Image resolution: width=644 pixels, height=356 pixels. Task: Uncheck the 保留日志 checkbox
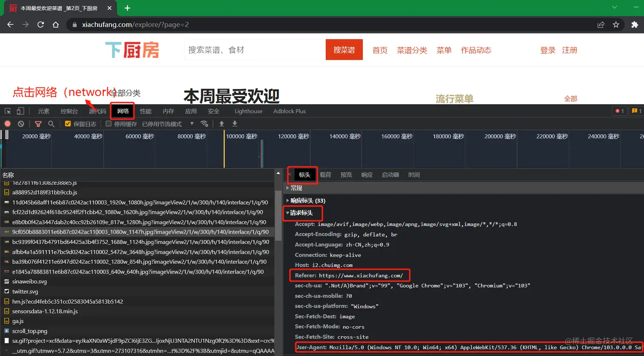pos(68,124)
